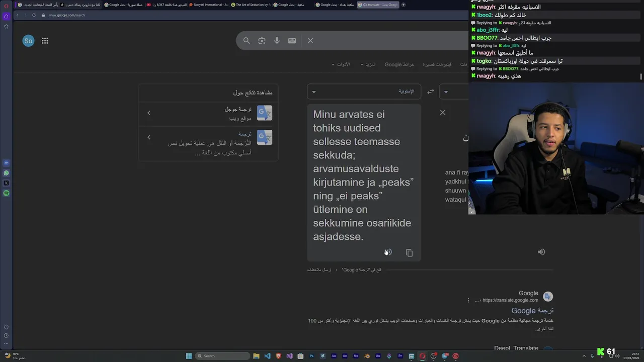Show hidden system tray icons
The height and width of the screenshot is (362, 644).
pos(584,356)
